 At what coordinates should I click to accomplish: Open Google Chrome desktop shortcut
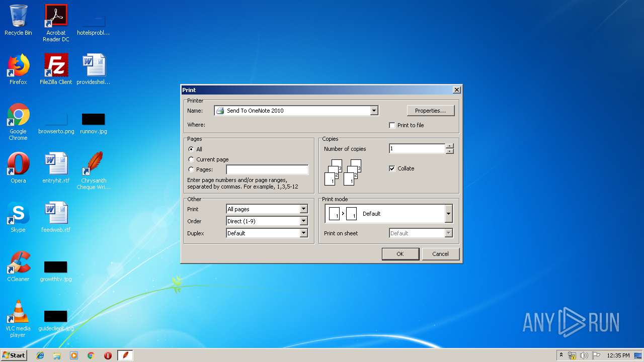[x=18, y=122]
